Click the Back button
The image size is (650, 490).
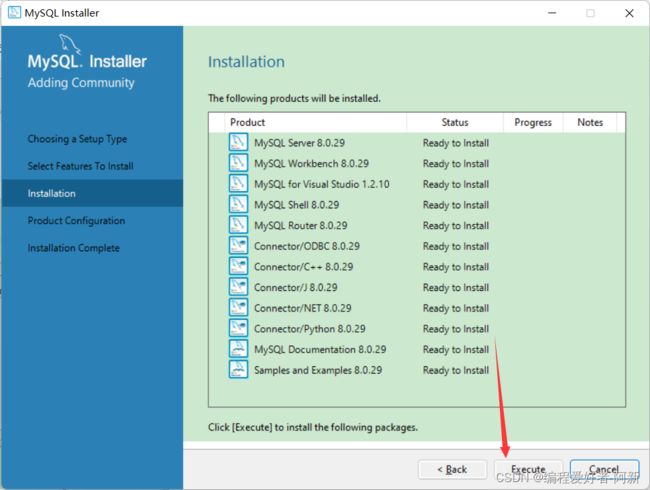[452, 469]
